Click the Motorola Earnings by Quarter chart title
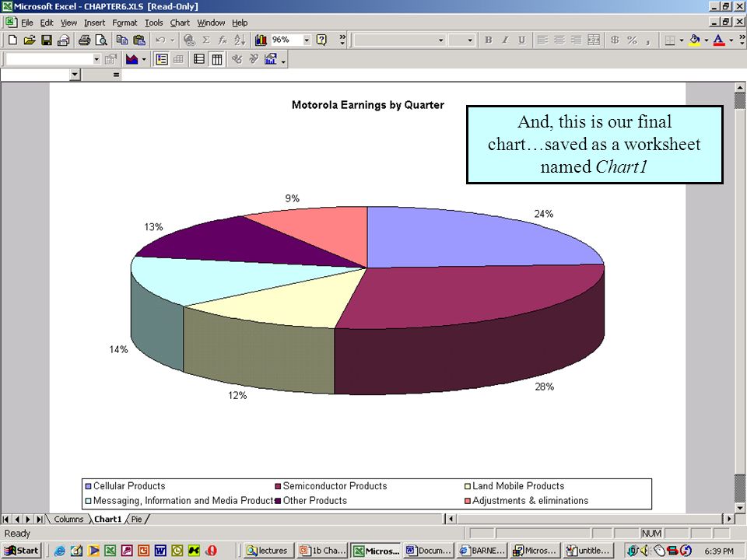 click(x=368, y=105)
